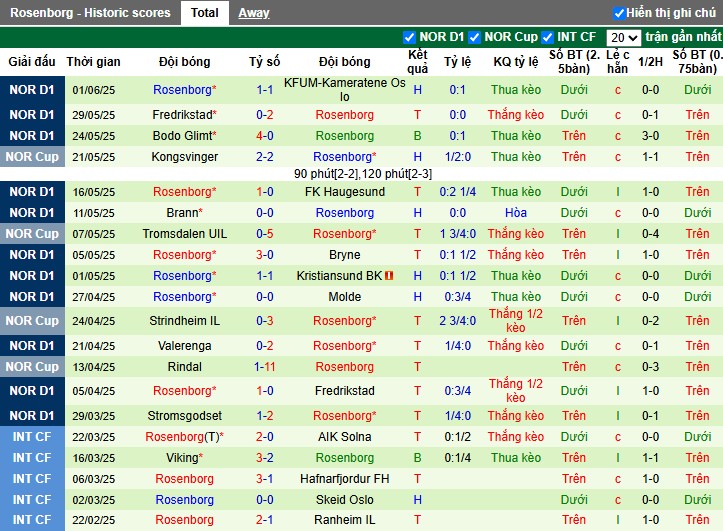Viewport: 723px width, 531px height.
Task: Open Valerenga team link
Action: (184, 346)
